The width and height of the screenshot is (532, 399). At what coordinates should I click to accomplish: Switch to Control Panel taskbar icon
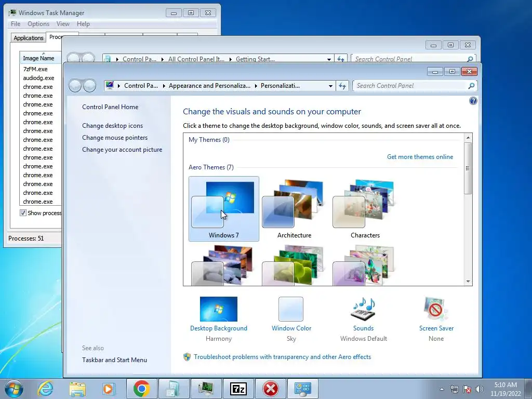[x=303, y=389]
